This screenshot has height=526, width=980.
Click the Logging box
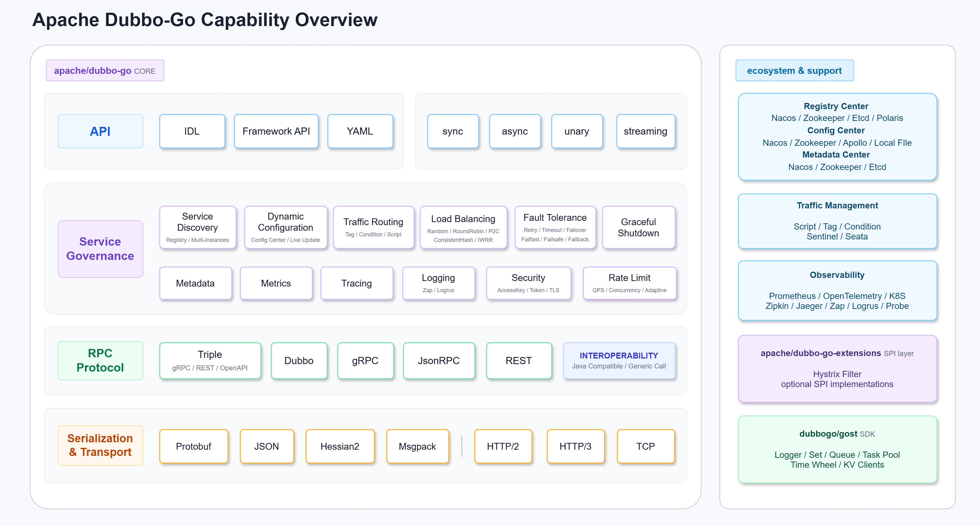(x=439, y=283)
